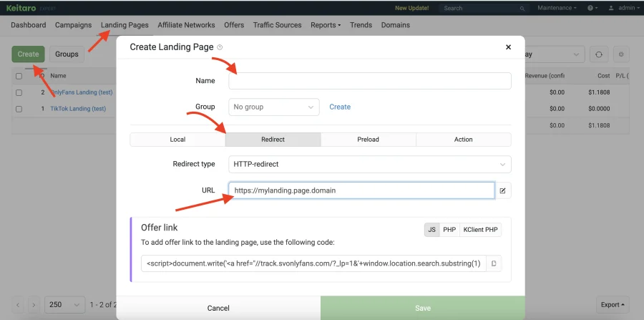Viewport: 644px width, 320px height.
Task: Copy the offer link code with copy icon
Action: pos(492,264)
